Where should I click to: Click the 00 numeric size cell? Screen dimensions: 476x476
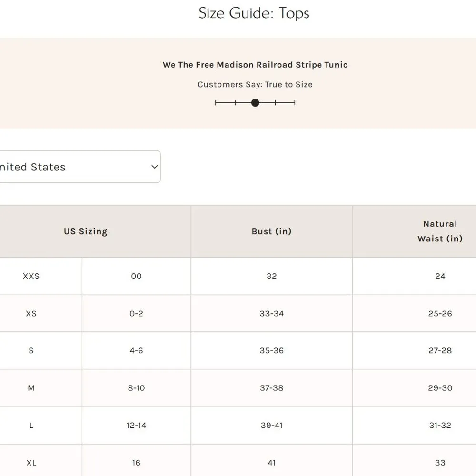pos(136,276)
